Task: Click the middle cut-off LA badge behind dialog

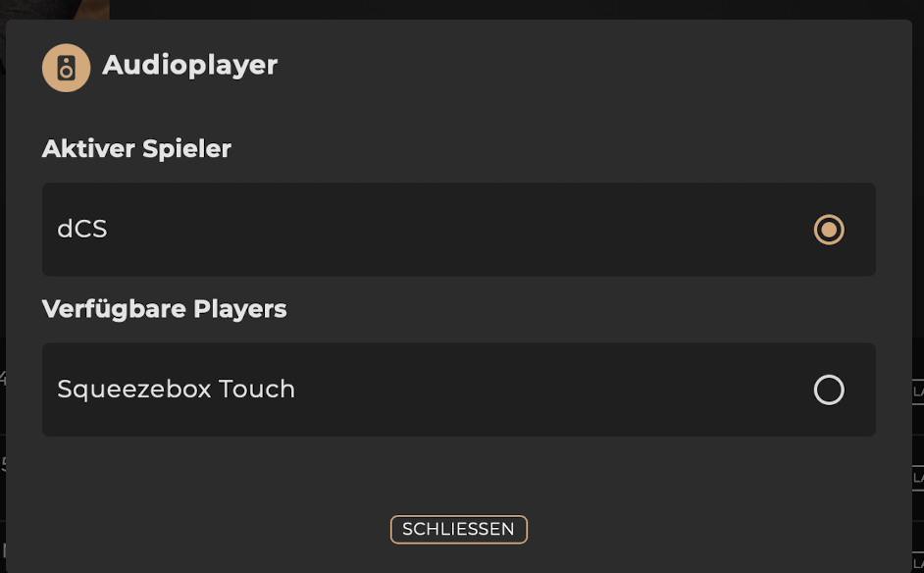Action: (918, 476)
